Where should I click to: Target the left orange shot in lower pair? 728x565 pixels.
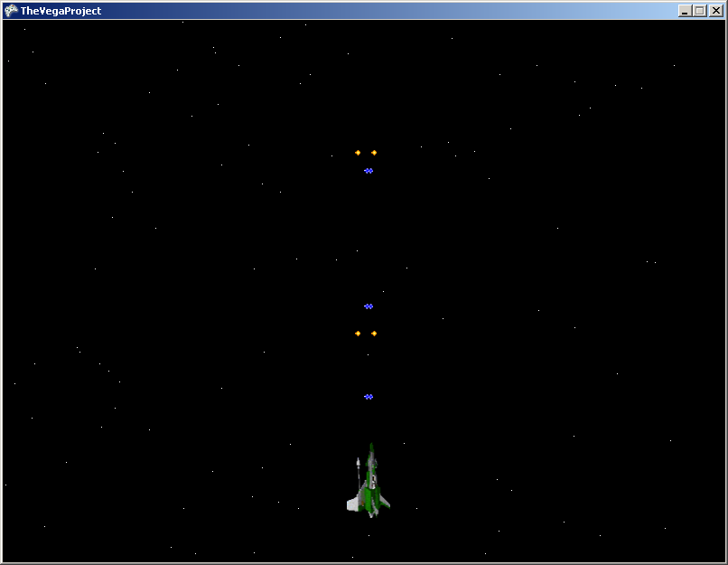358,334
